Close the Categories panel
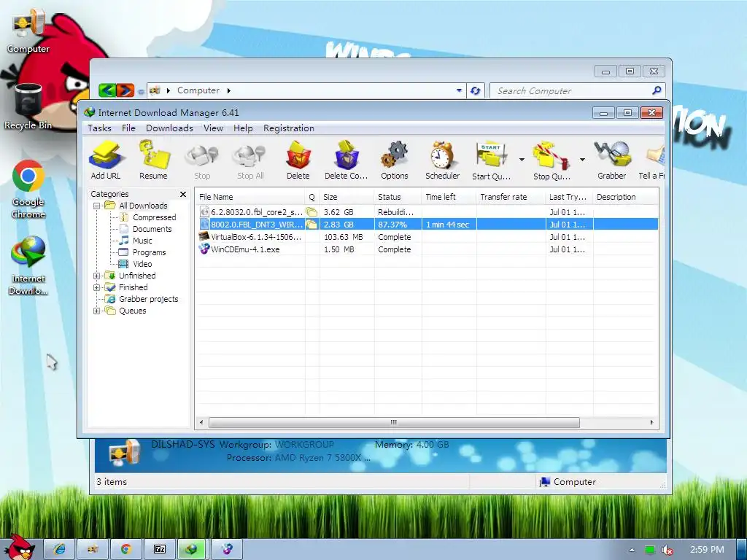The width and height of the screenshot is (747, 560). click(183, 194)
